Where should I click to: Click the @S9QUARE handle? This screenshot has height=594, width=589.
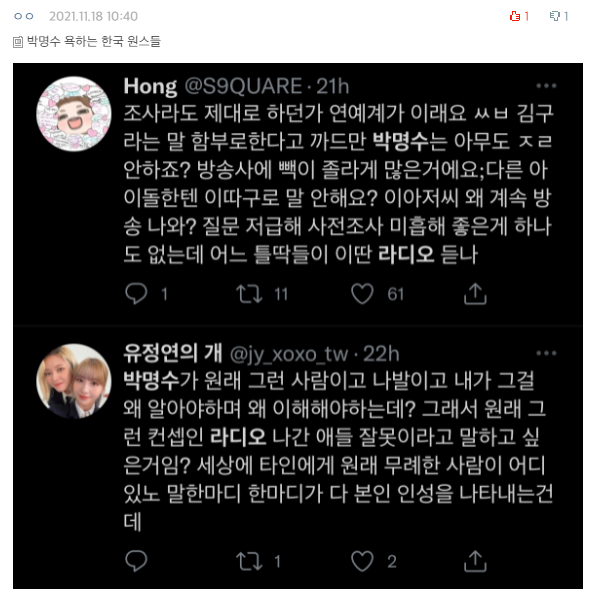point(243,86)
